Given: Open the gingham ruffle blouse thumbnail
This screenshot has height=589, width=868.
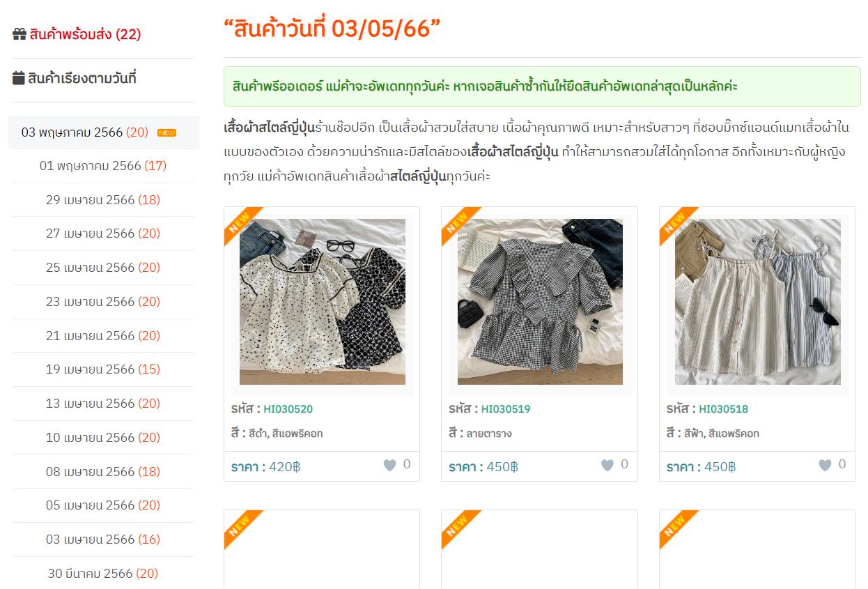Looking at the screenshot, I should [540, 302].
